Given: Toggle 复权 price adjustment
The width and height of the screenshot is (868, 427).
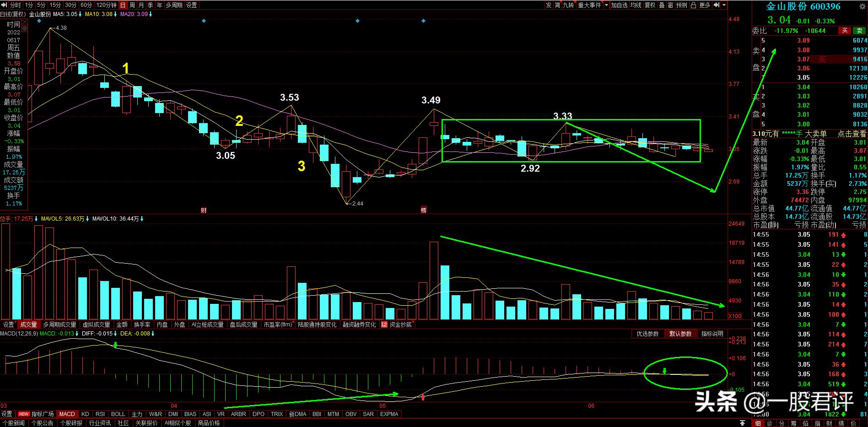Looking at the screenshot, I should pos(650,5).
